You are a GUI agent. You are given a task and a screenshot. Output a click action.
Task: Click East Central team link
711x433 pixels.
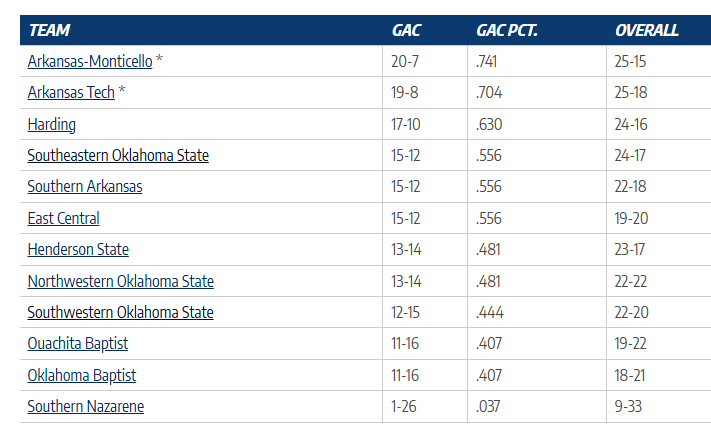[x=64, y=218]
